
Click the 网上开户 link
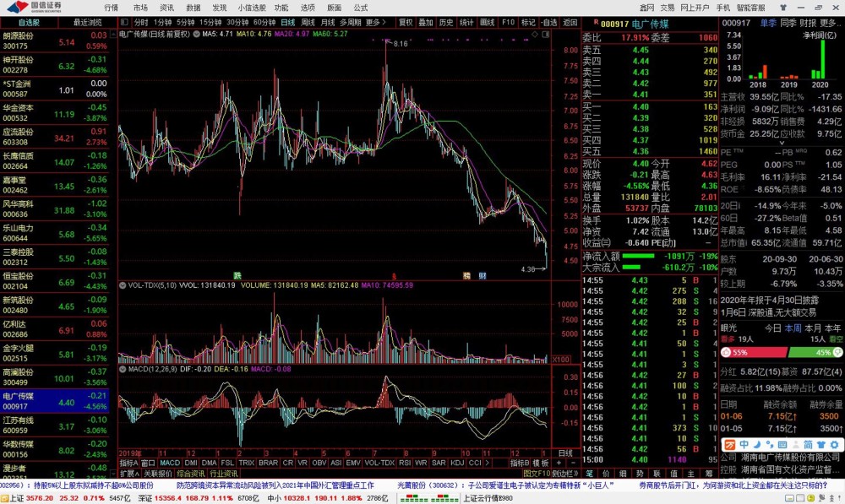pyautogui.click(x=695, y=8)
